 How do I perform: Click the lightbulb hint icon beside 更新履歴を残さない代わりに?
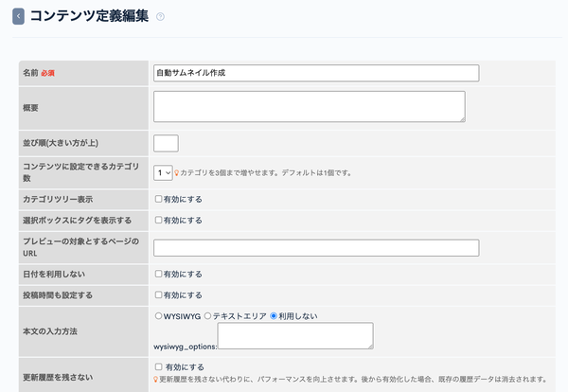click(x=155, y=380)
